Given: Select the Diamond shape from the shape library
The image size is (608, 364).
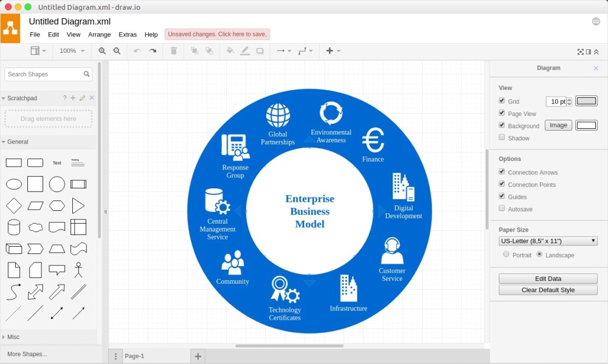Looking at the screenshot, I should point(13,205).
